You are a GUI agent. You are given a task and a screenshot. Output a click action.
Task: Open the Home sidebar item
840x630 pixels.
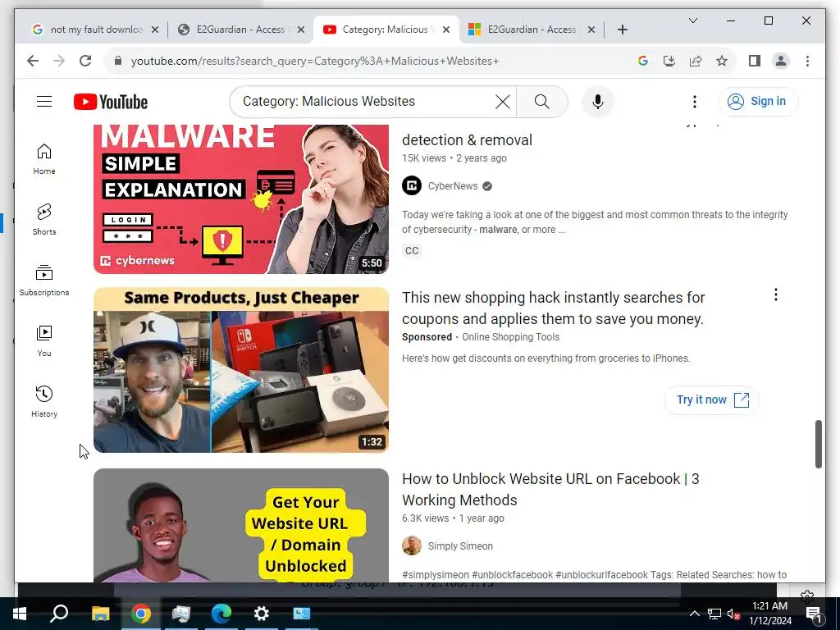(44, 159)
